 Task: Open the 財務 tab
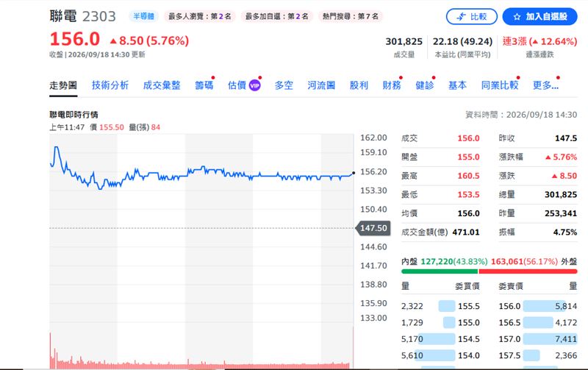tap(392, 85)
